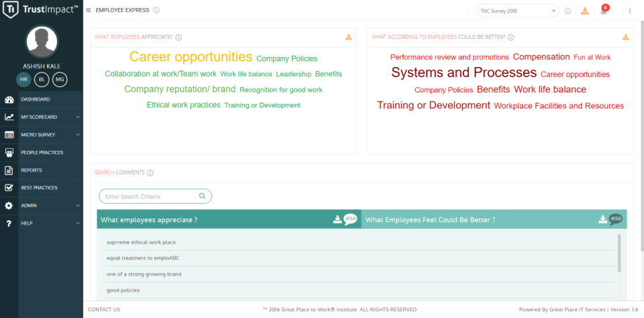Download the What Employees Appreciate word cloud
Screen dimensions: 644x318
tap(349, 38)
